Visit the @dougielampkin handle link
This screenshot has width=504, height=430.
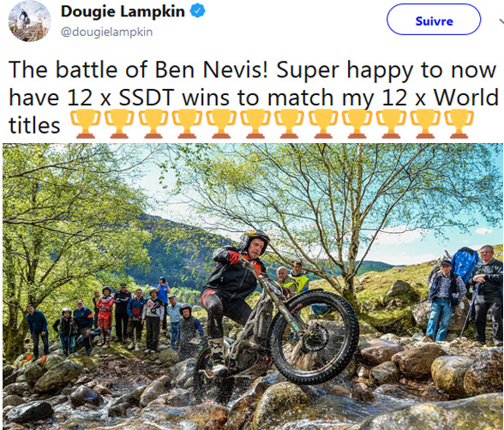coord(106,32)
